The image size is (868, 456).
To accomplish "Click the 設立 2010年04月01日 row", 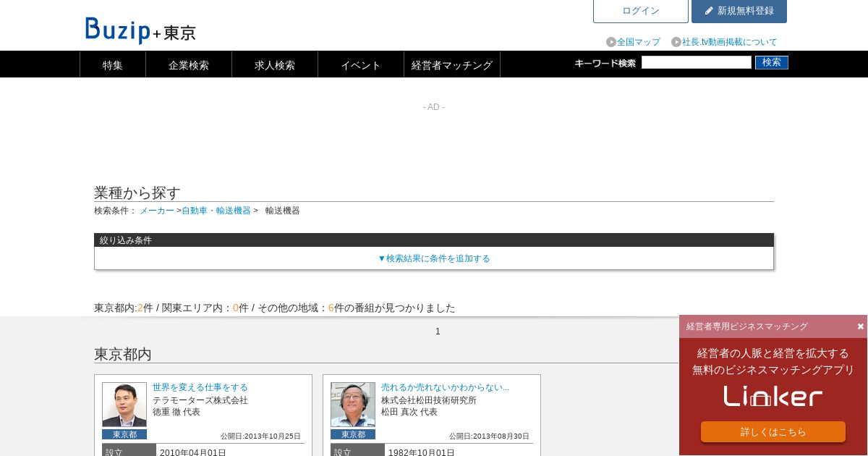I will pos(203,450).
